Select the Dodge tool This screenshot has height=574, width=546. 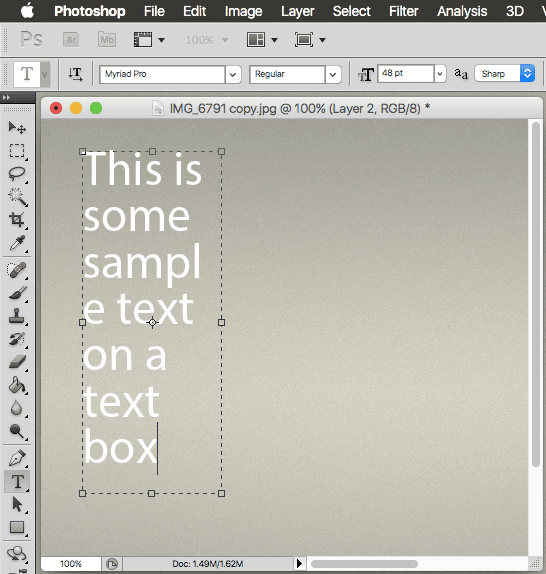pyautogui.click(x=17, y=431)
